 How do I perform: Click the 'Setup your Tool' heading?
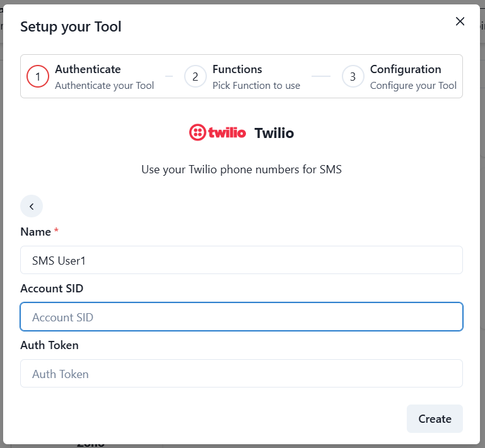click(x=71, y=27)
